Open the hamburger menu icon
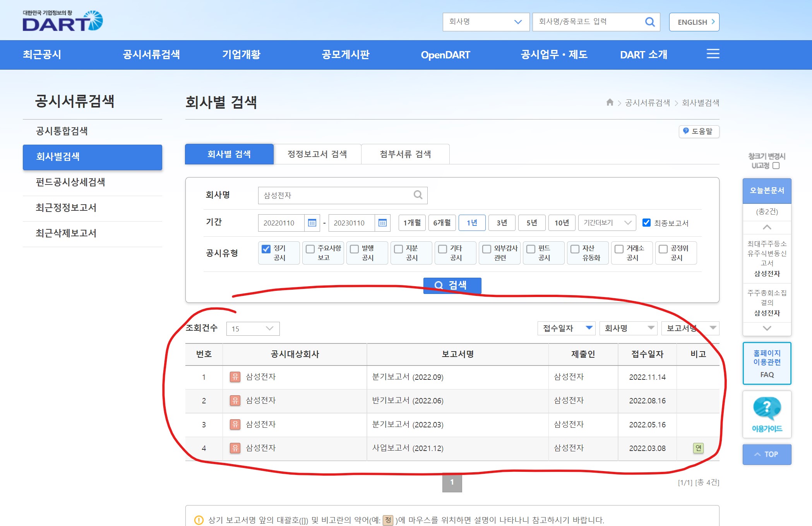 point(713,54)
